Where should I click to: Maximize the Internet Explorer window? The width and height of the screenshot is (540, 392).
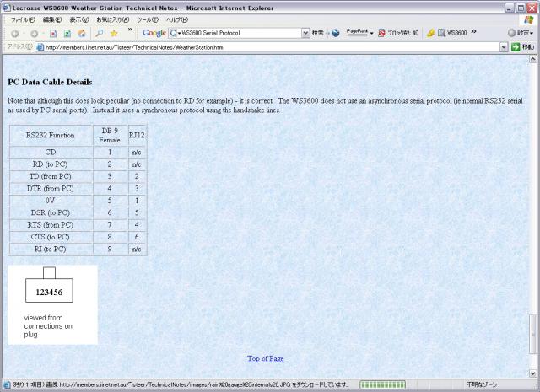[x=521, y=8]
